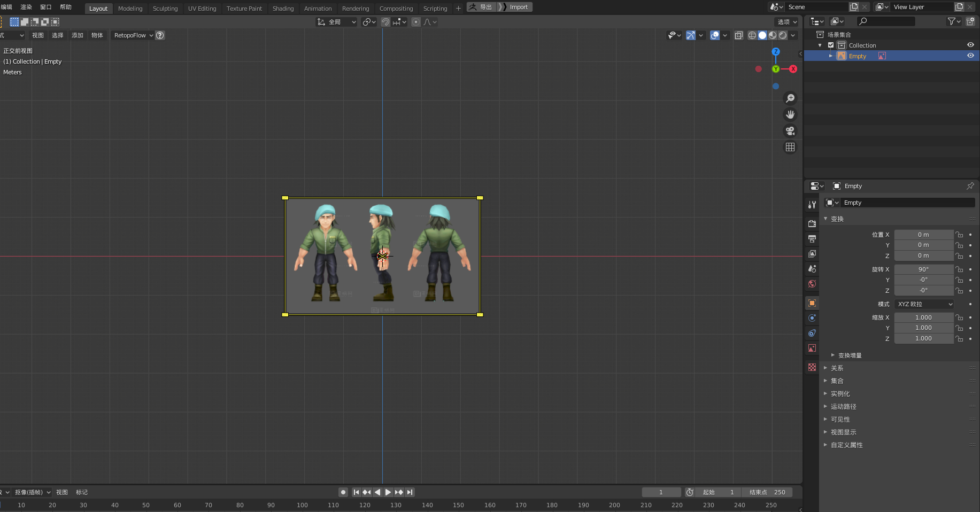Click the new view layer duplicate icon
Viewport: 980px width, 512px height.
(959, 7)
